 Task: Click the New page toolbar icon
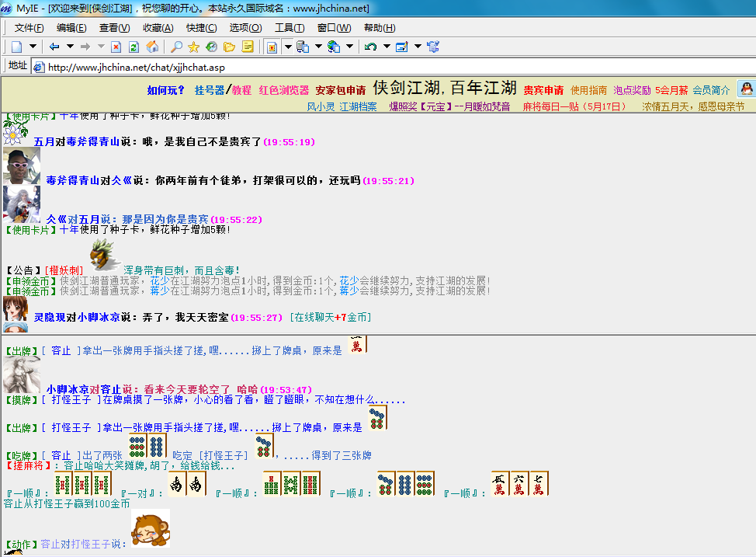[17, 47]
